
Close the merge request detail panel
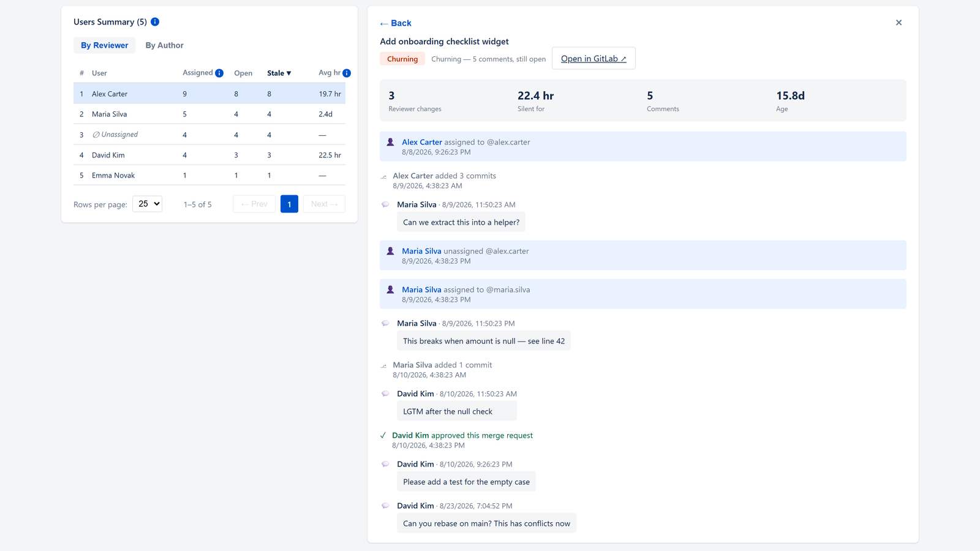[x=899, y=23]
